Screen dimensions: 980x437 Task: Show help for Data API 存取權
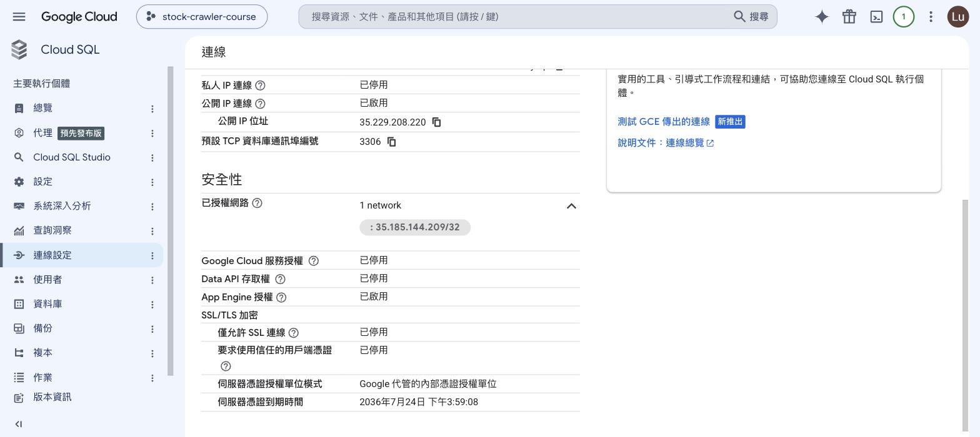281,279
